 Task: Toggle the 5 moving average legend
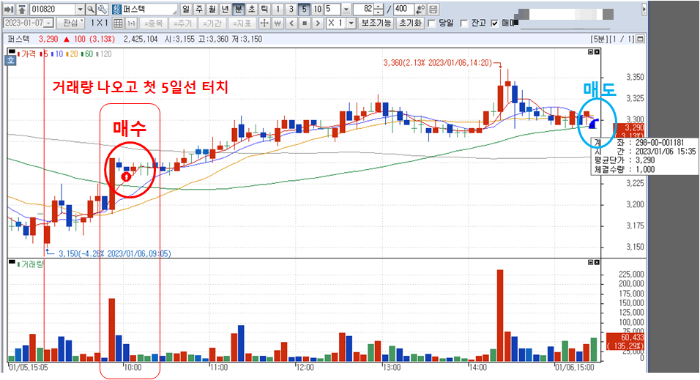44,54
